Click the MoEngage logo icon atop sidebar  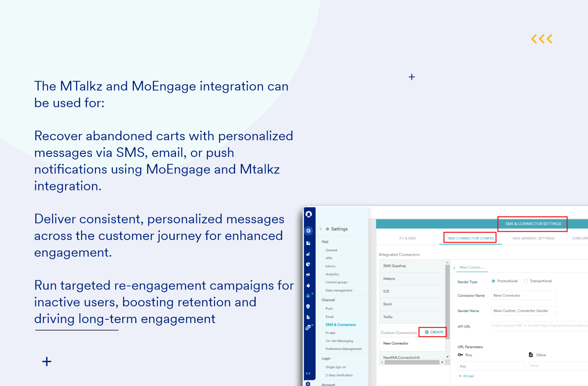tap(309, 214)
